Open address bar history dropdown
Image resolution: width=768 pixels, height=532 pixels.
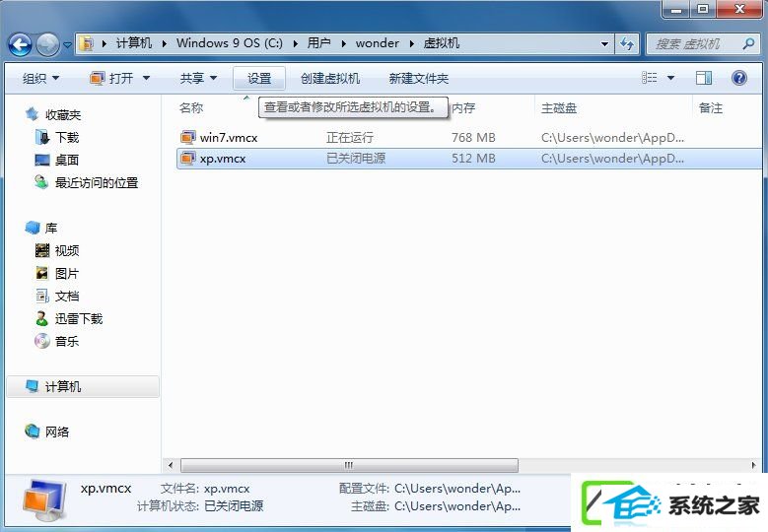pyautogui.click(x=605, y=44)
